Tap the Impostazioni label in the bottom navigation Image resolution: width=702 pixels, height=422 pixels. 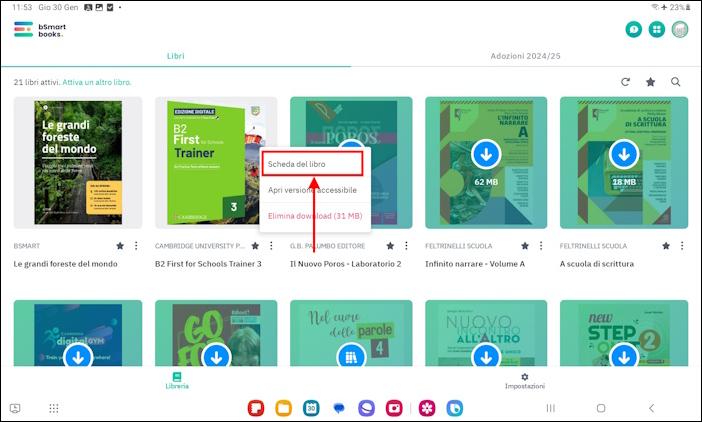tap(525, 386)
